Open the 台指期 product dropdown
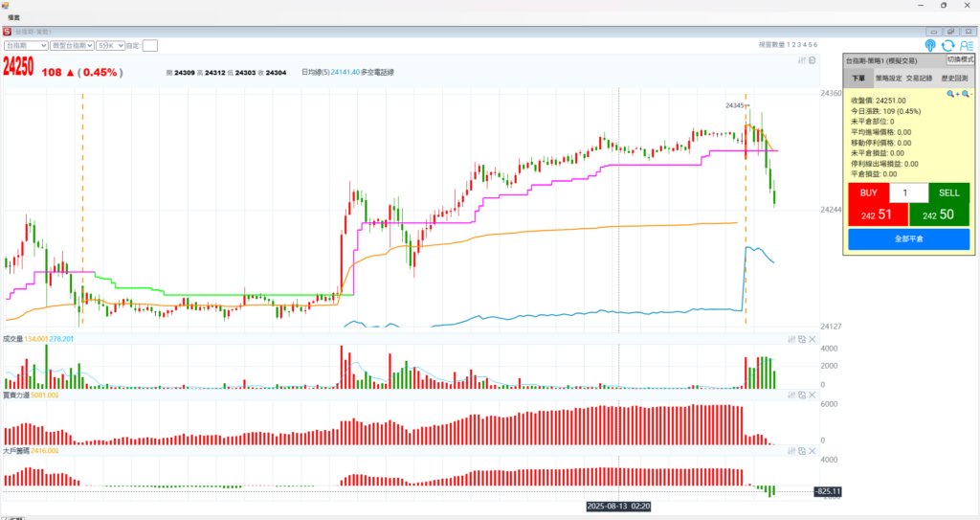 point(27,45)
